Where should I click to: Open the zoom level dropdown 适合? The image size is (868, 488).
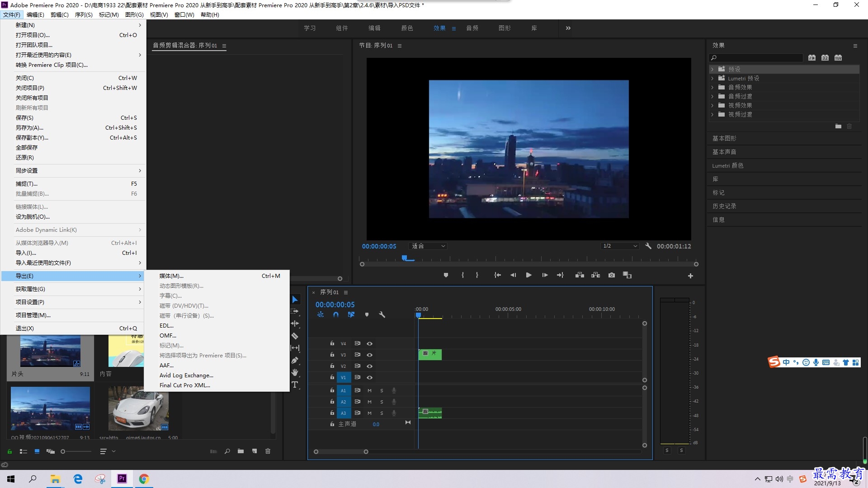pyautogui.click(x=428, y=246)
